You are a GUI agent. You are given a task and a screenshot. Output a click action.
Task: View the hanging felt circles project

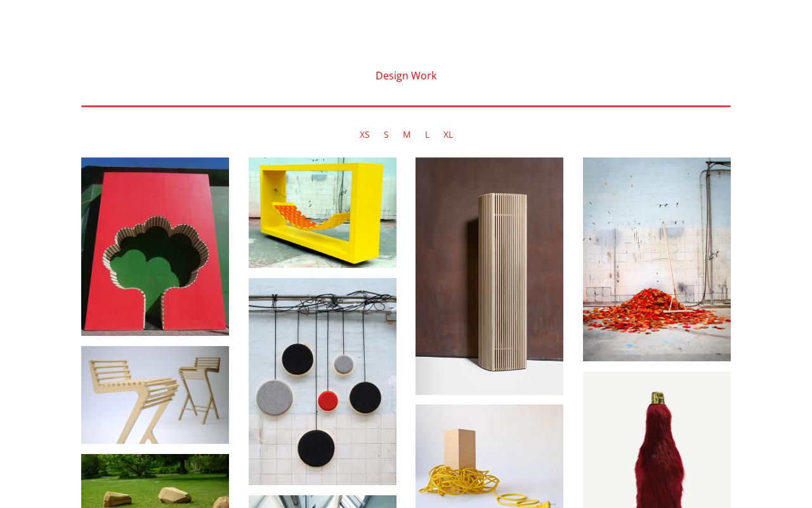322,382
